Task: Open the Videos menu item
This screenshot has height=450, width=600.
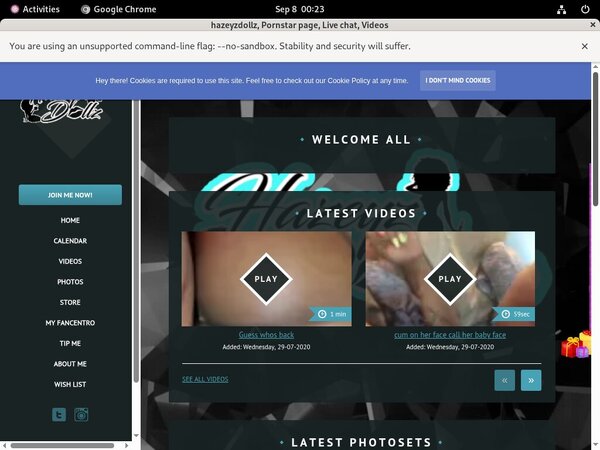Action: [70, 261]
